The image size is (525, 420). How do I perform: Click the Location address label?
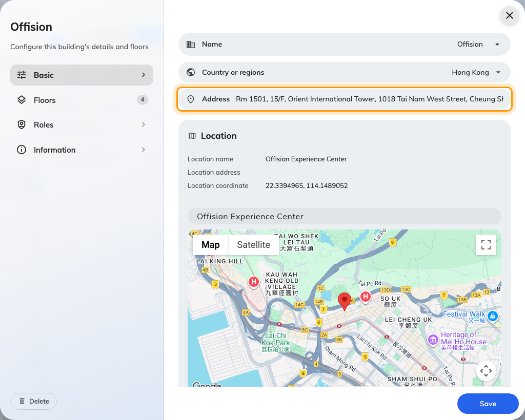(x=214, y=173)
